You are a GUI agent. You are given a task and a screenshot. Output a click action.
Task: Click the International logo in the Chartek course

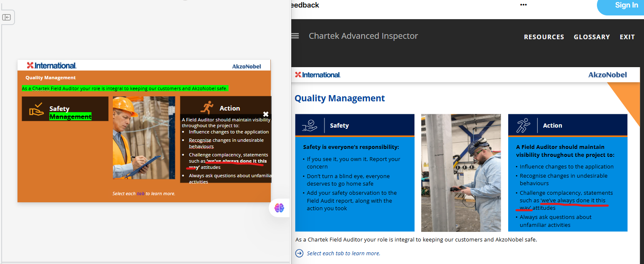tap(318, 75)
